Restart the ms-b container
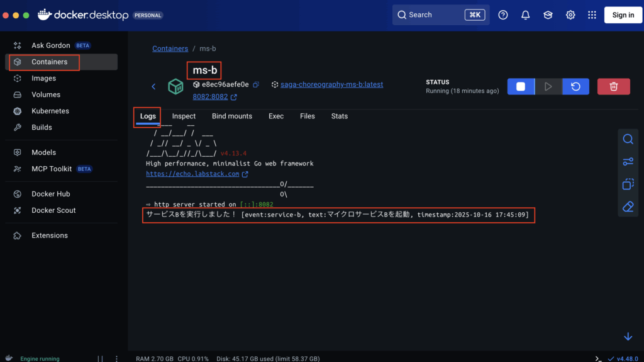 575,87
